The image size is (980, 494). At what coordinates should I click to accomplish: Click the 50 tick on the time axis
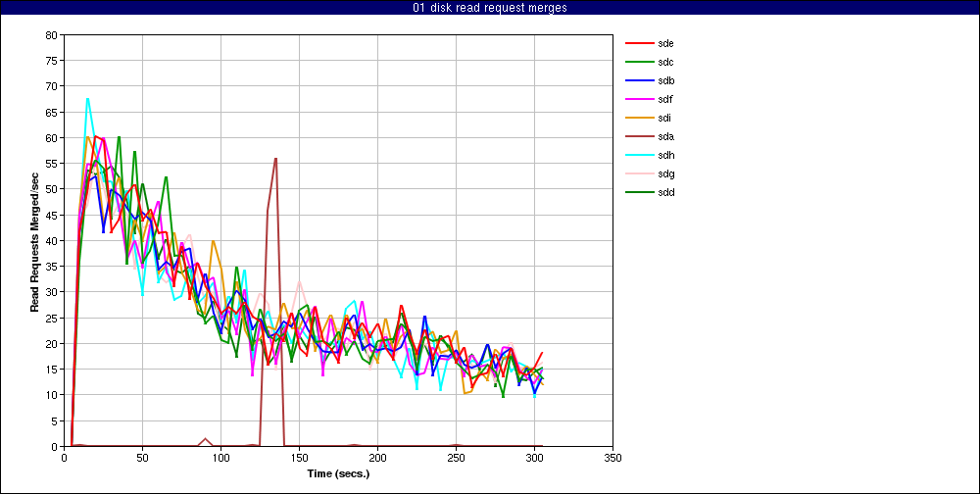click(x=142, y=457)
